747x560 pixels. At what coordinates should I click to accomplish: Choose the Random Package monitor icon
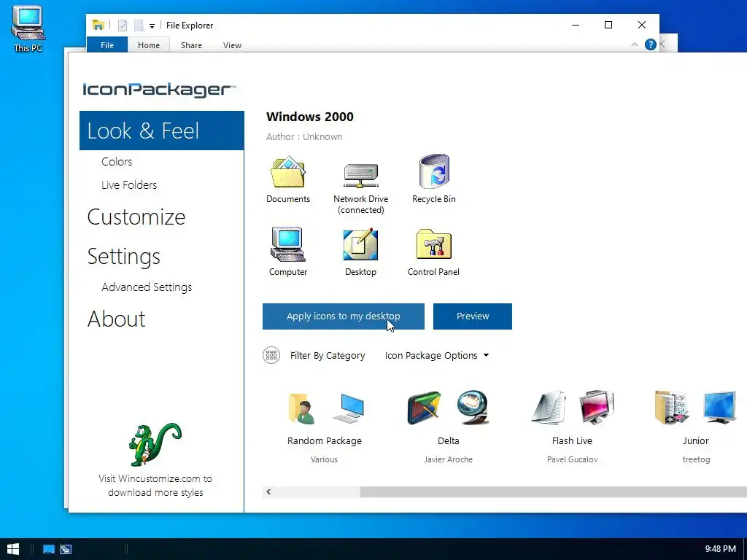click(x=348, y=408)
